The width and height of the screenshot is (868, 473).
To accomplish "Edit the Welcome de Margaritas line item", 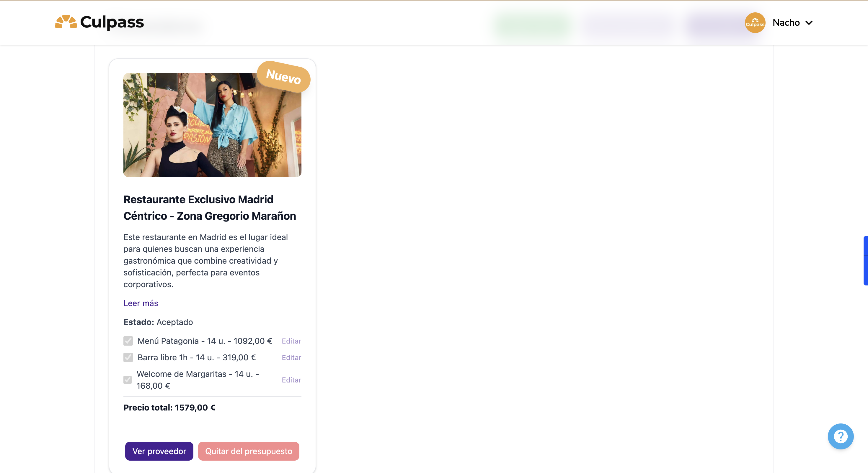I will tap(291, 380).
